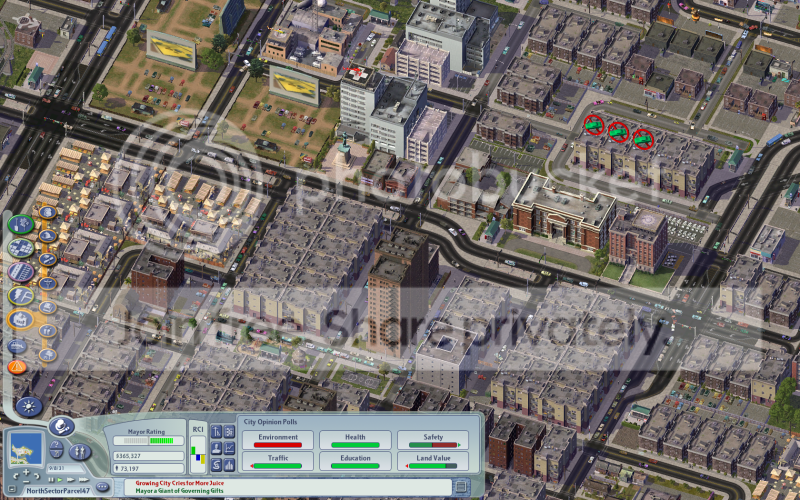
Task: Open the Landscaping tools menu
Action: [x=20, y=224]
